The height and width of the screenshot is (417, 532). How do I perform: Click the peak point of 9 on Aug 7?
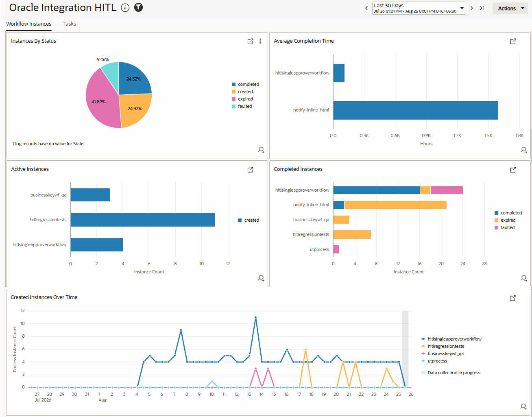coord(181,330)
